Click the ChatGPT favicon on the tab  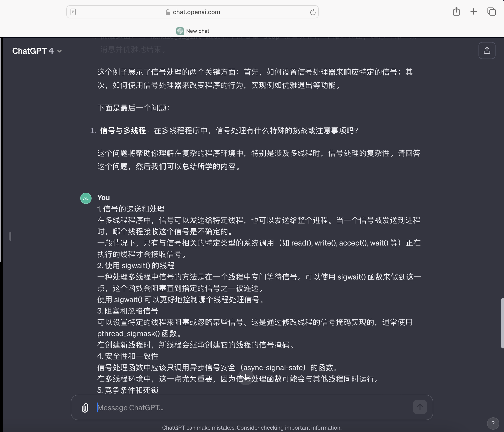pyautogui.click(x=180, y=31)
